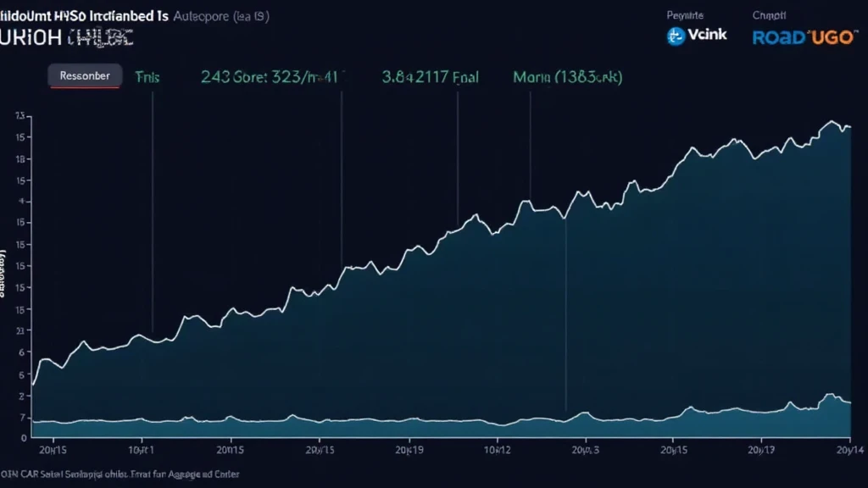Click the "10yt1" x-axis label

142,450
